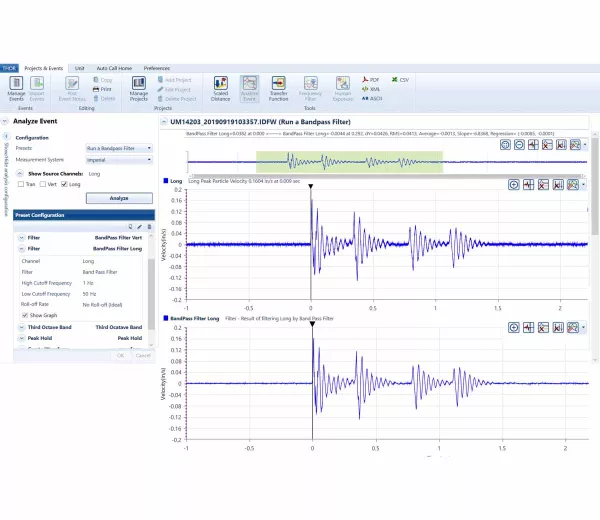
Task: Toggle the Show Graph checkbox
Action: tap(25, 315)
